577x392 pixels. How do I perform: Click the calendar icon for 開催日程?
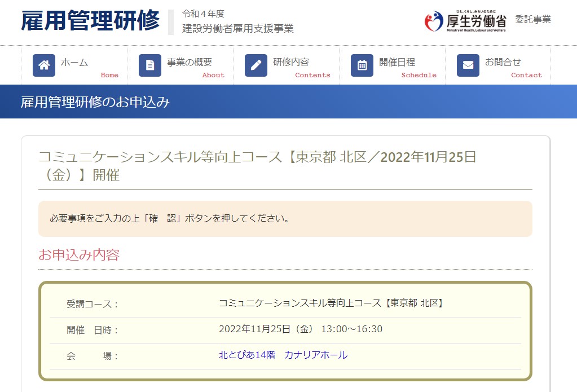pyautogui.click(x=362, y=65)
